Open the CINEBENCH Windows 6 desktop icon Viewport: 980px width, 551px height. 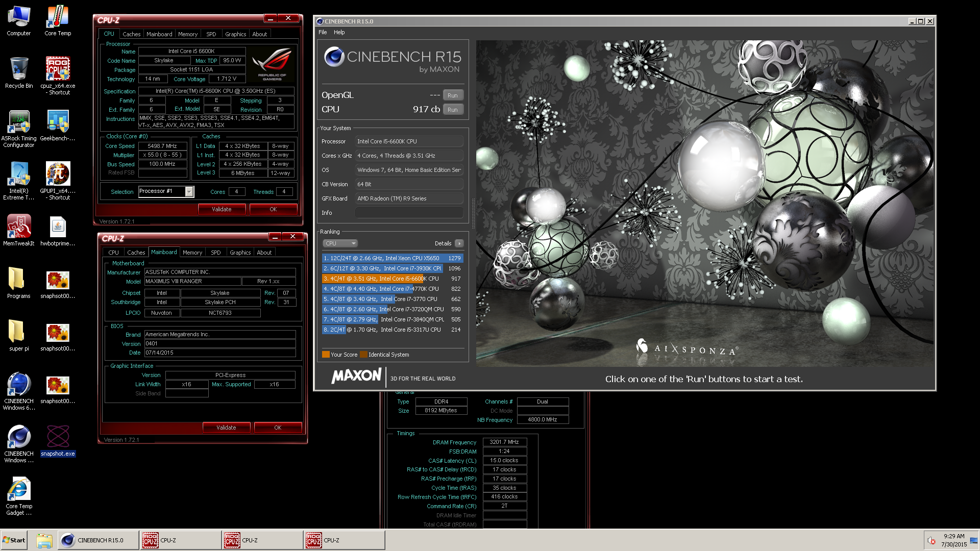(19, 391)
